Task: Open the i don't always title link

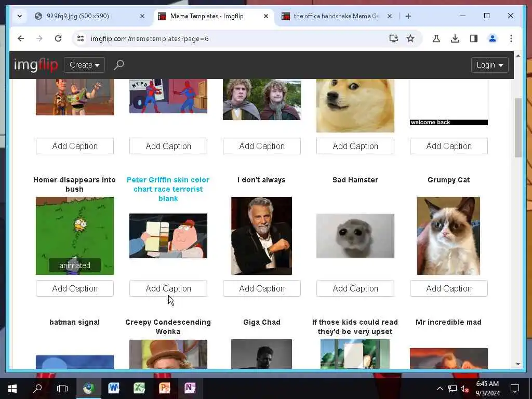Action: click(262, 180)
